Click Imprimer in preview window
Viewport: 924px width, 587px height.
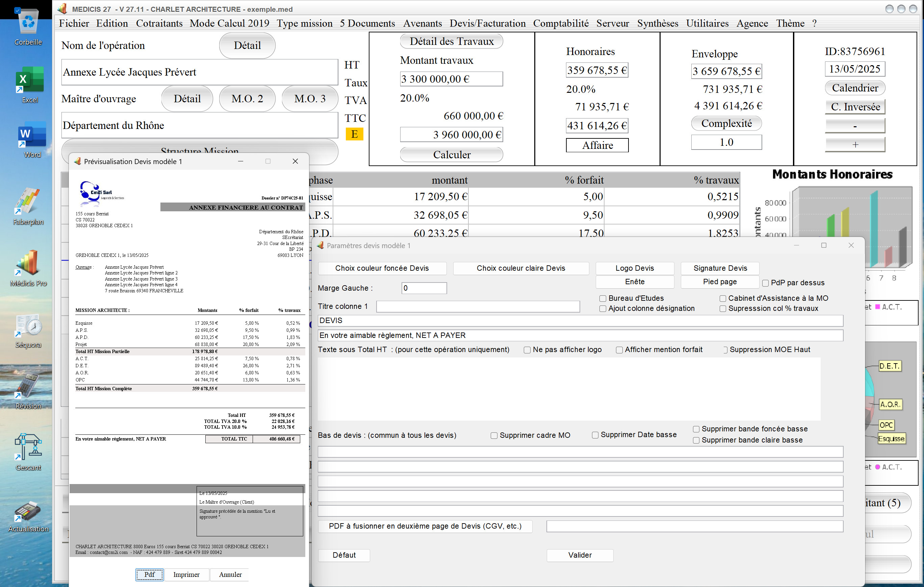(186, 575)
